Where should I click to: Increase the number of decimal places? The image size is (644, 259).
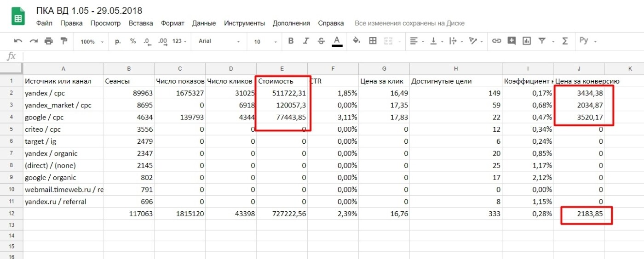pos(162,41)
